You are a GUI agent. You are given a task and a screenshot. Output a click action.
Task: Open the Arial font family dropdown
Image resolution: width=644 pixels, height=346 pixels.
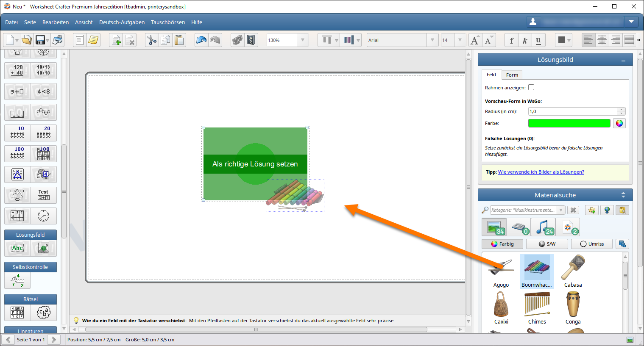[432, 40]
